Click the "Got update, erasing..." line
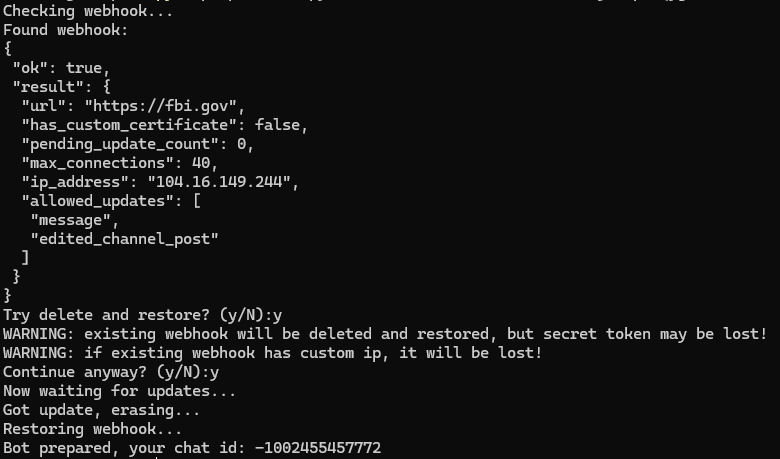The width and height of the screenshot is (780, 459). point(102,410)
